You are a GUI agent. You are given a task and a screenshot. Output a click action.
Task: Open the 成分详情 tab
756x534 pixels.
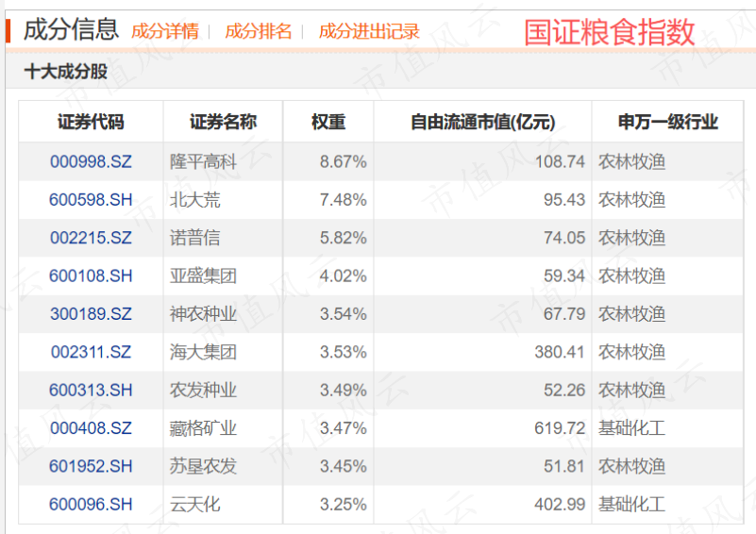(x=165, y=32)
